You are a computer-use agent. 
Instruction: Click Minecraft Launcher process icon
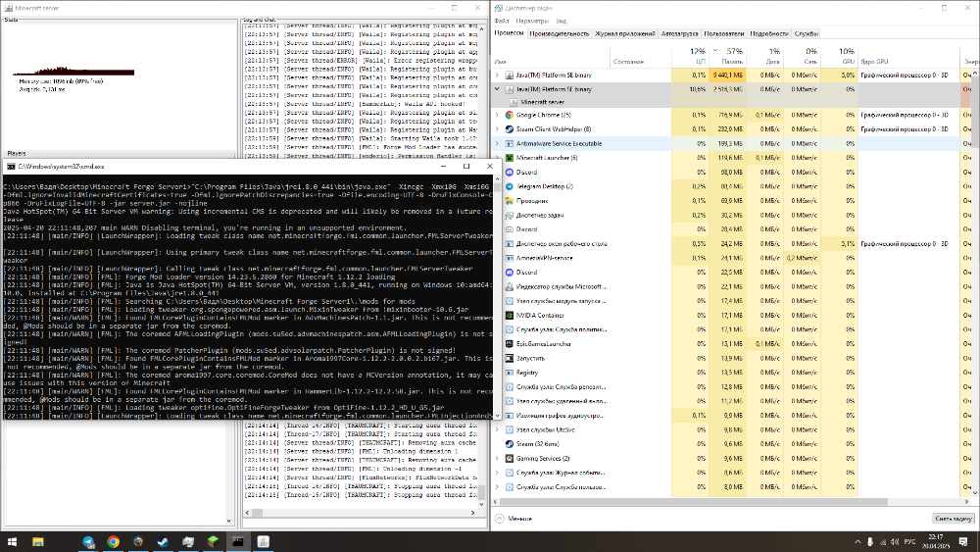pyautogui.click(x=510, y=158)
